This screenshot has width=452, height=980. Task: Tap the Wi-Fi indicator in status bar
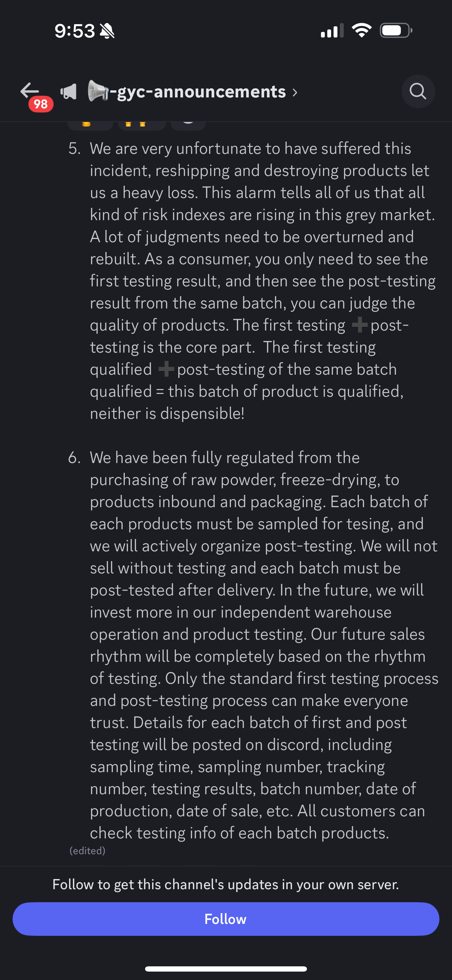coord(362,30)
